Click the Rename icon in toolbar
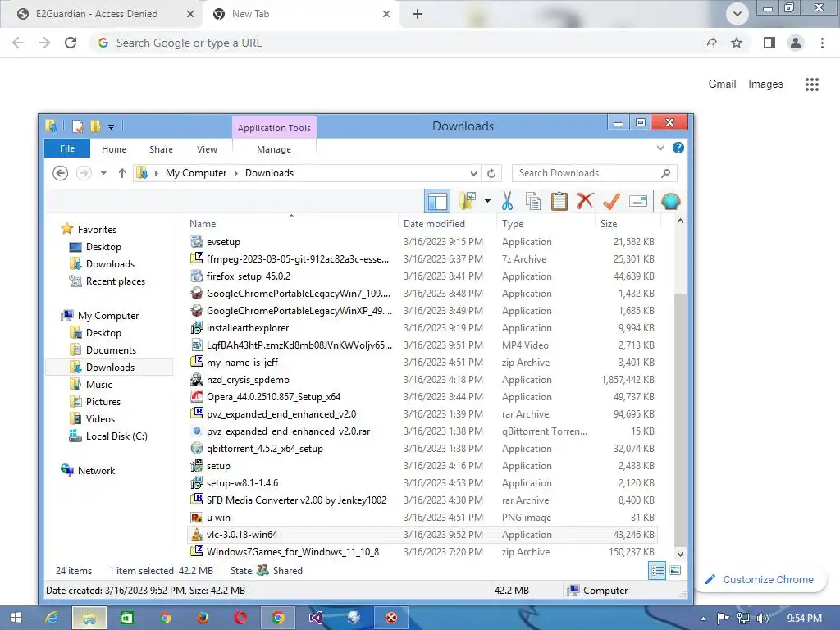The image size is (840, 630). point(637,202)
